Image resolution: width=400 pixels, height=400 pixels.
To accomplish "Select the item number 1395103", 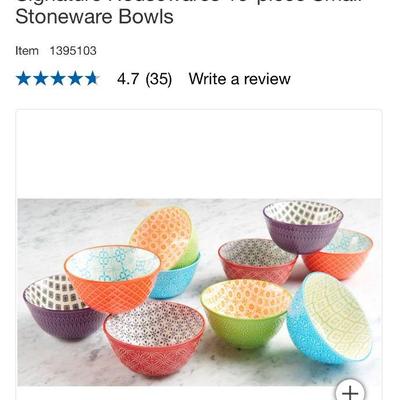I will [73, 51].
